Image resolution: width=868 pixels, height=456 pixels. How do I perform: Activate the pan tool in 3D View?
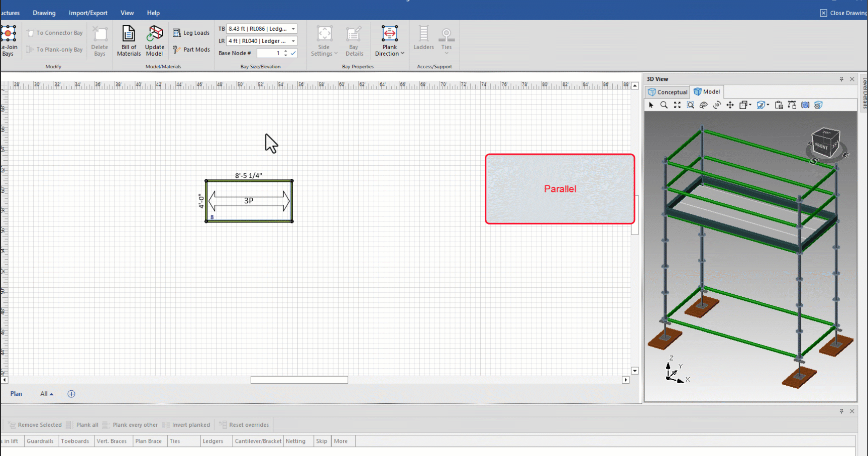[730, 105]
